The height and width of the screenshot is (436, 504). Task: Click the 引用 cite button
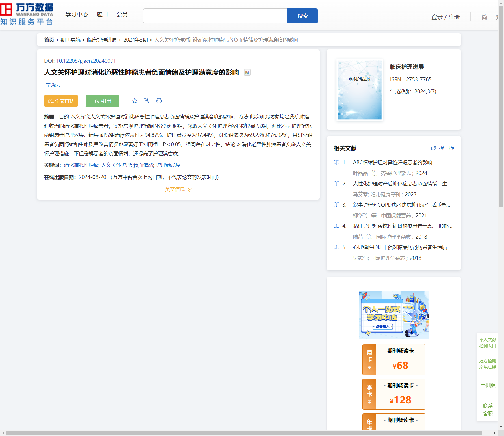click(x=102, y=101)
